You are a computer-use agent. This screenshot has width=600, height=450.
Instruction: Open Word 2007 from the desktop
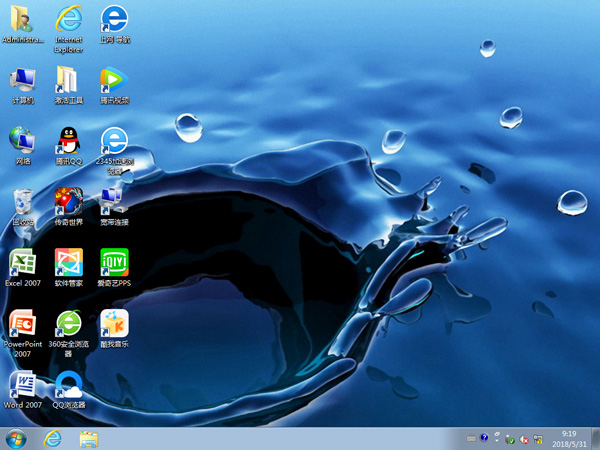23,385
